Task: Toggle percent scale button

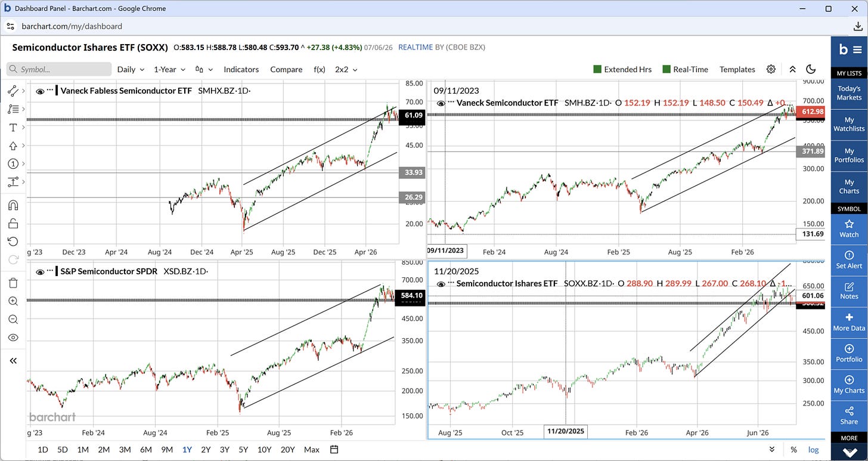Action: coord(793,450)
